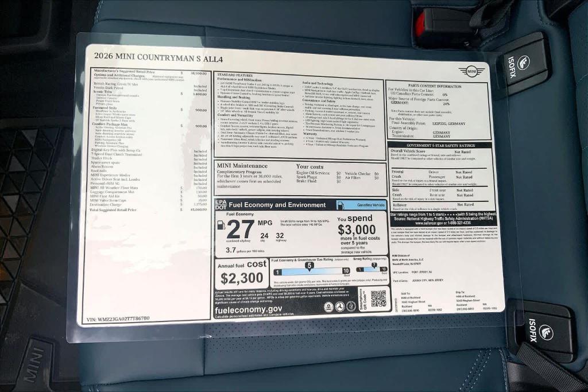Click the MINI winged logo on sticker
The width and height of the screenshot is (588, 392).
[x=471, y=71]
